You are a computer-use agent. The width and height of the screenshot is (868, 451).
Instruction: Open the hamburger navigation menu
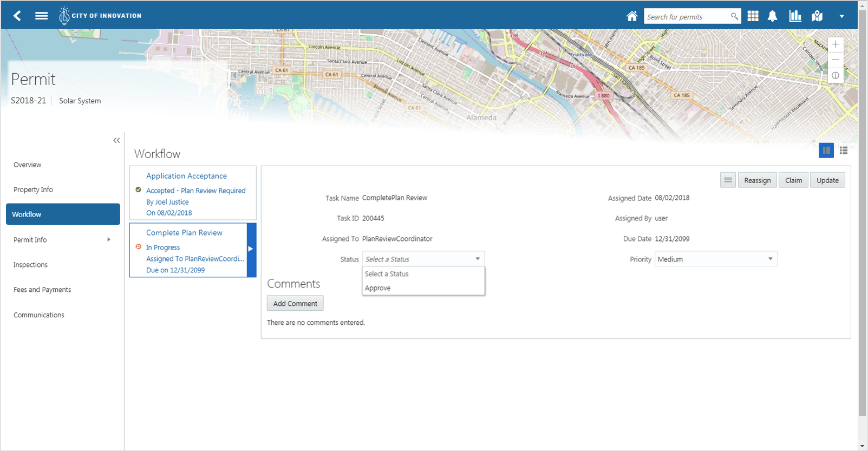(x=41, y=16)
